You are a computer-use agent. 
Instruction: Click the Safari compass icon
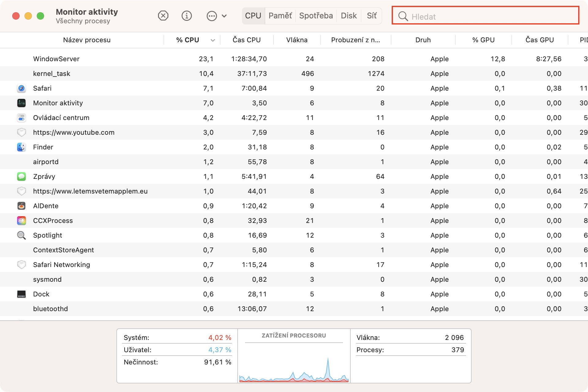[x=21, y=89]
